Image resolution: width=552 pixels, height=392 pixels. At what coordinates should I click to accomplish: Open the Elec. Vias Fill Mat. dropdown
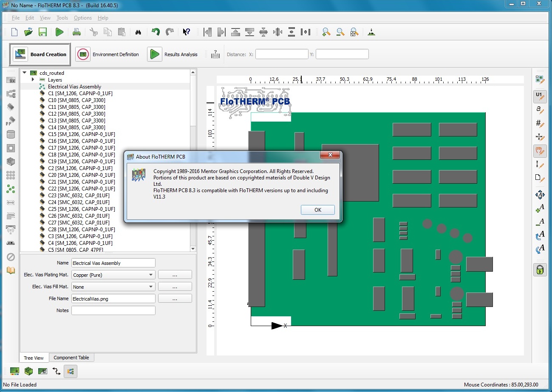click(x=113, y=287)
